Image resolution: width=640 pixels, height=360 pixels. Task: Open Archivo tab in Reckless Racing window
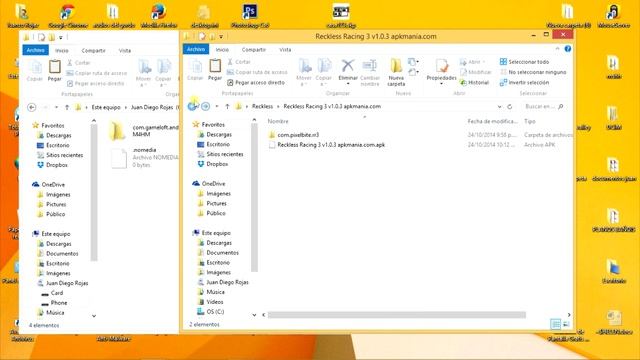196,49
